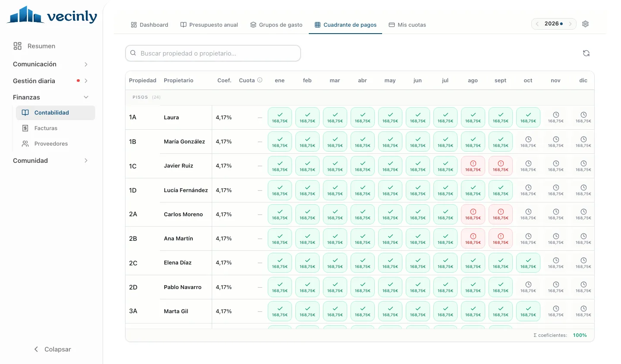The image size is (621, 364).
Task: Click María González's pending October payment
Action: tap(528, 142)
